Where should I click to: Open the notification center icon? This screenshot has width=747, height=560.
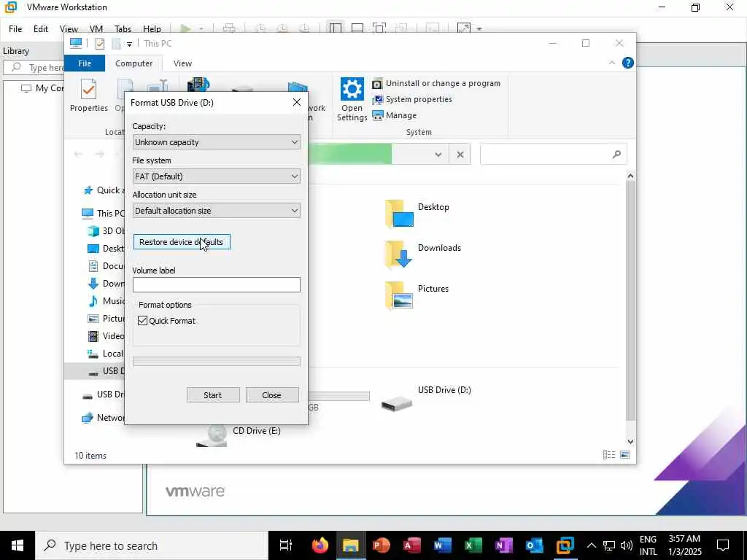click(x=723, y=545)
